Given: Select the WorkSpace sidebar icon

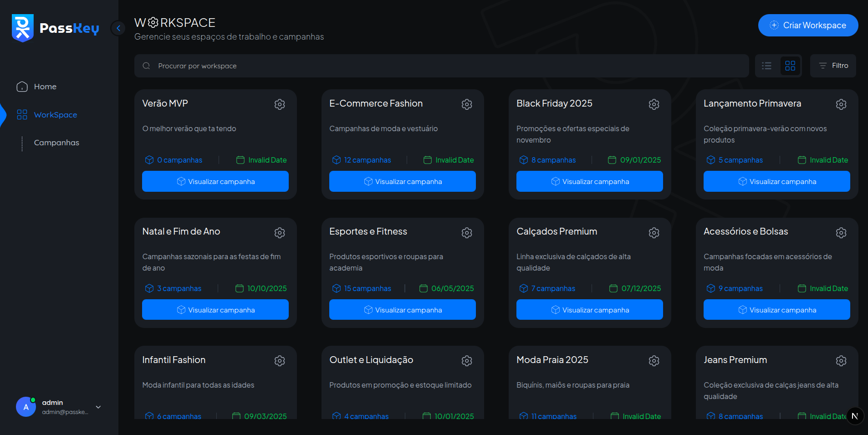Looking at the screenshot, I should 22,114.
